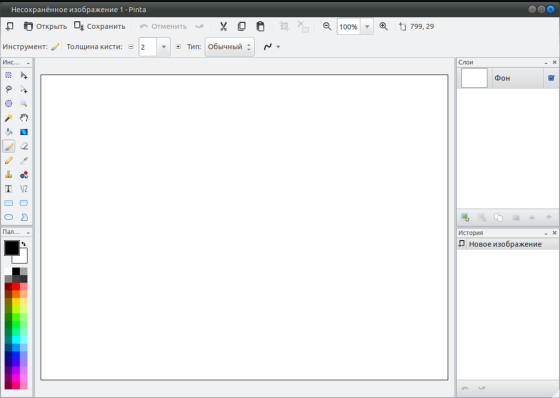Close the Слои panel
Screen dimensions: 560x398
click(x=554, y=63)
